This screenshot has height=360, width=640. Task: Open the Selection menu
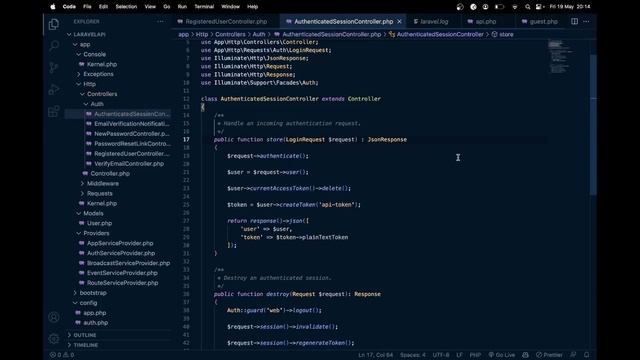(x=126, y=7)
